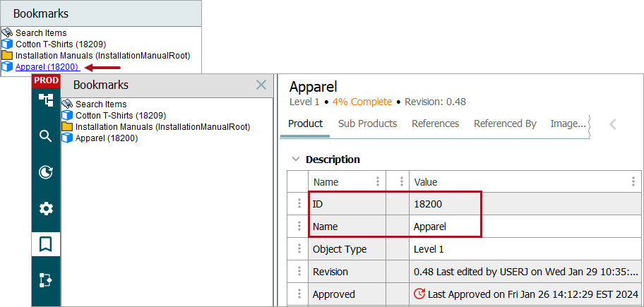Open the recent history clock icon
The width and height of the screenshot is (644, 307).
[46, 172]
